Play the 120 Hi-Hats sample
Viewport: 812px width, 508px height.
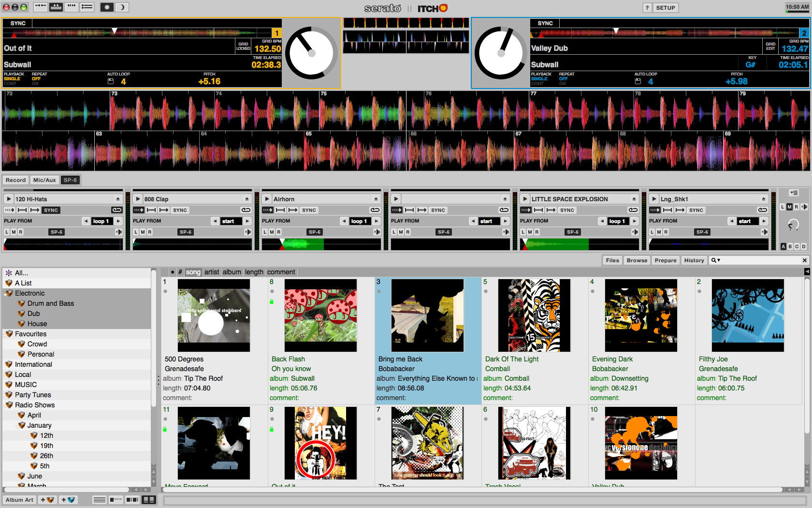click(x=9, y=199)
